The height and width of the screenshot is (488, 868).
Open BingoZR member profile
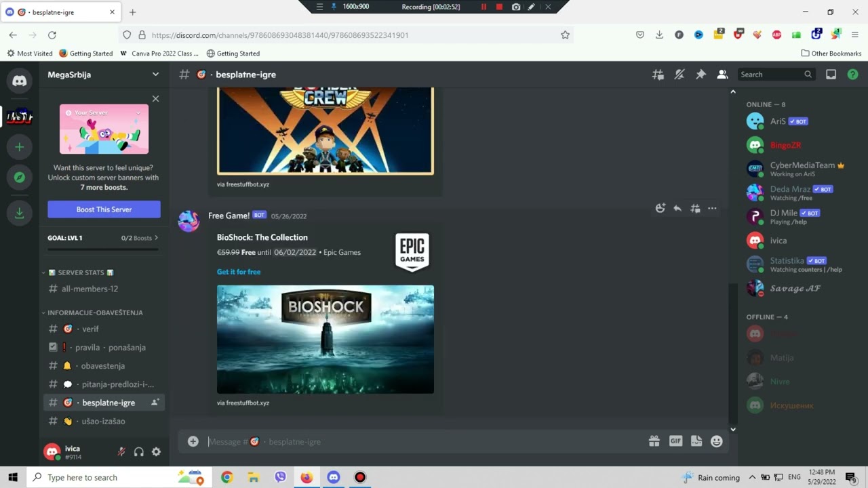[x=800, y=145]
